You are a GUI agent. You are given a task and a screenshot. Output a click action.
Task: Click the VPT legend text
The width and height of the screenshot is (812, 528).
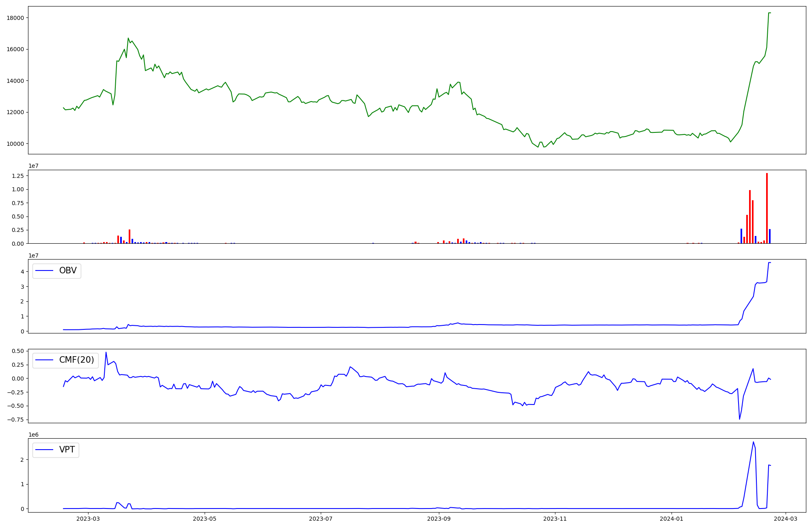coord(67,450)
